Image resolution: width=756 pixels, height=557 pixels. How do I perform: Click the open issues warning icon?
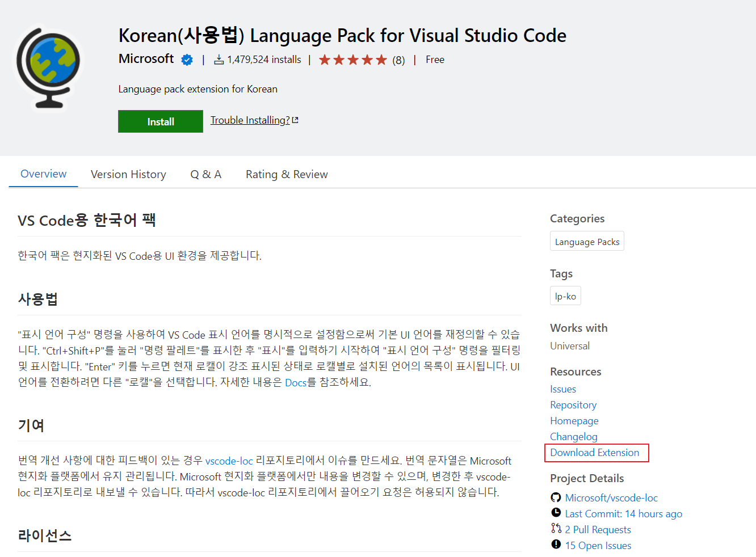[x=556, y=545]
